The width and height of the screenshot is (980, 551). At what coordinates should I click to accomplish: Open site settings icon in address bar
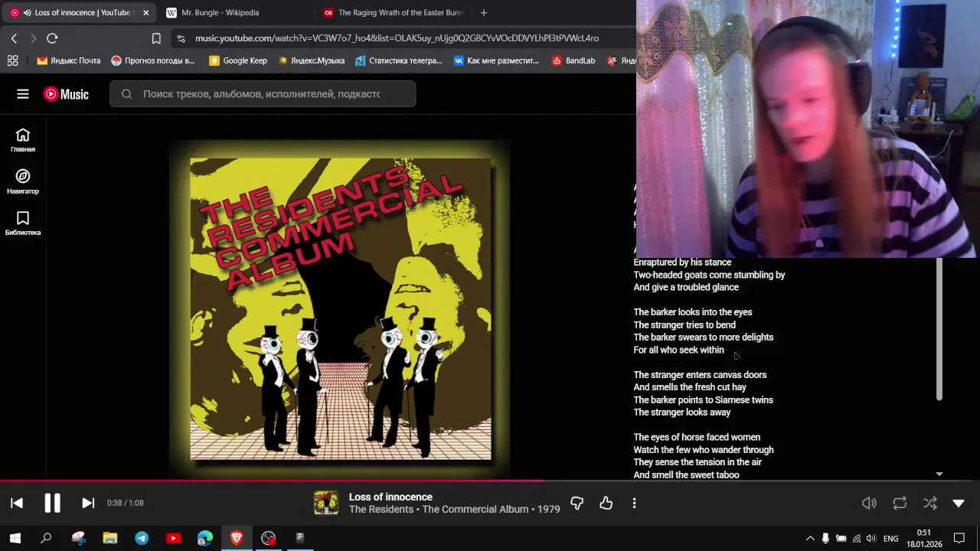pos(181,38)
